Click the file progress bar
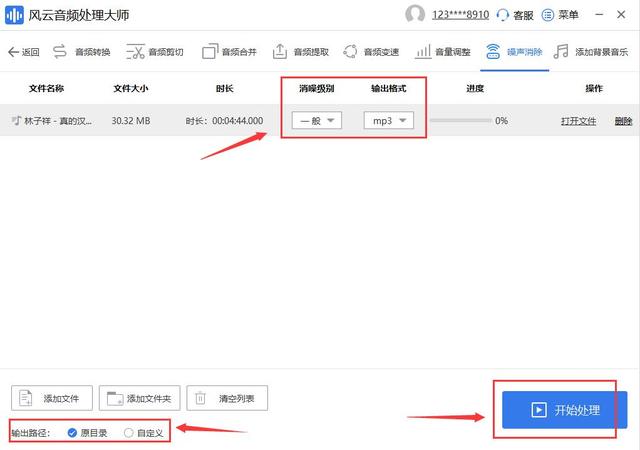Screen dimensions: 640x450 point(460,120)
